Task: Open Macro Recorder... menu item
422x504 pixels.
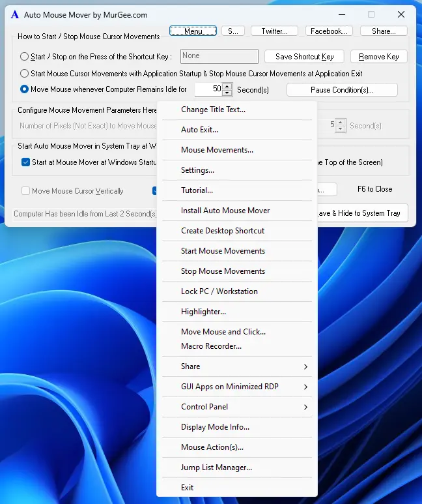Action: 237,346
